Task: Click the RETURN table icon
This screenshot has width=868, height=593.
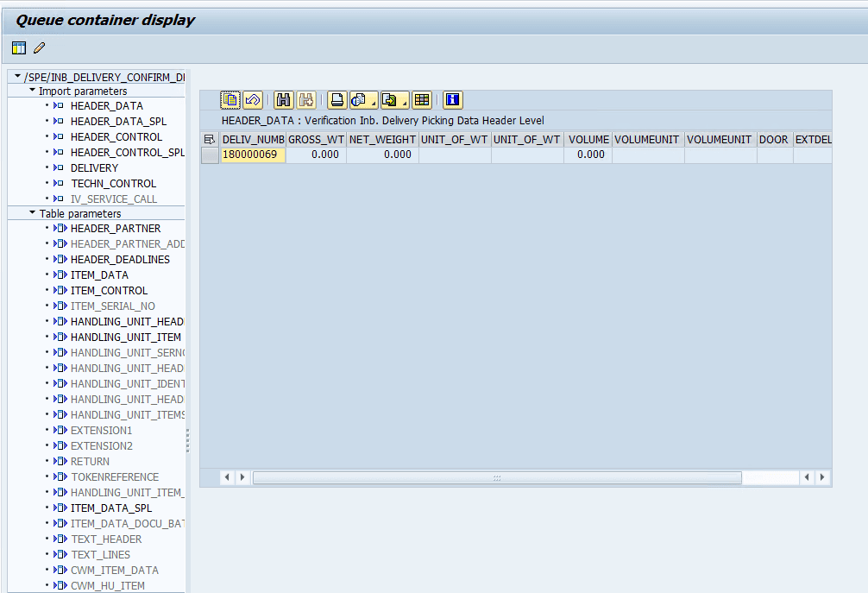Action: [60, 461]
